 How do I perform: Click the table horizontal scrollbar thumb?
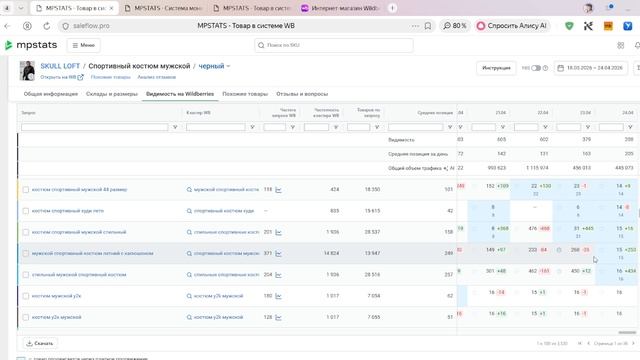[x=627, y=333]
